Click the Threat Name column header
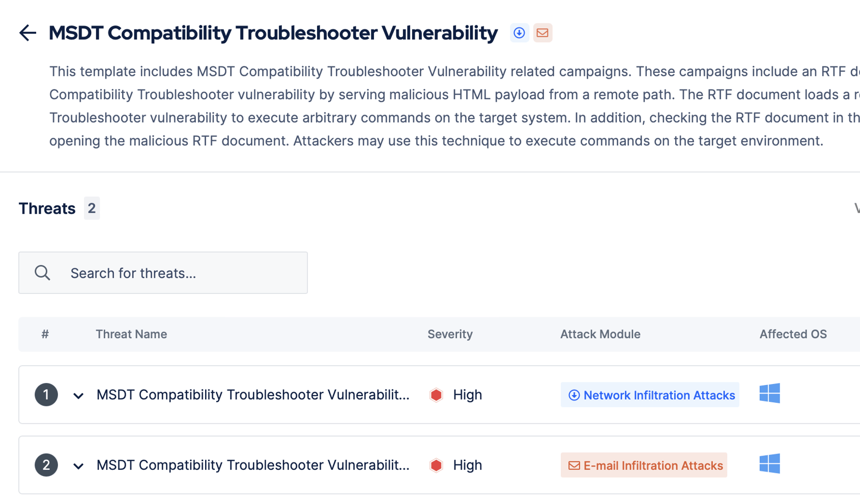Image resolution: width=860 pixels, height=504 pixels. (x=131, y=334)
